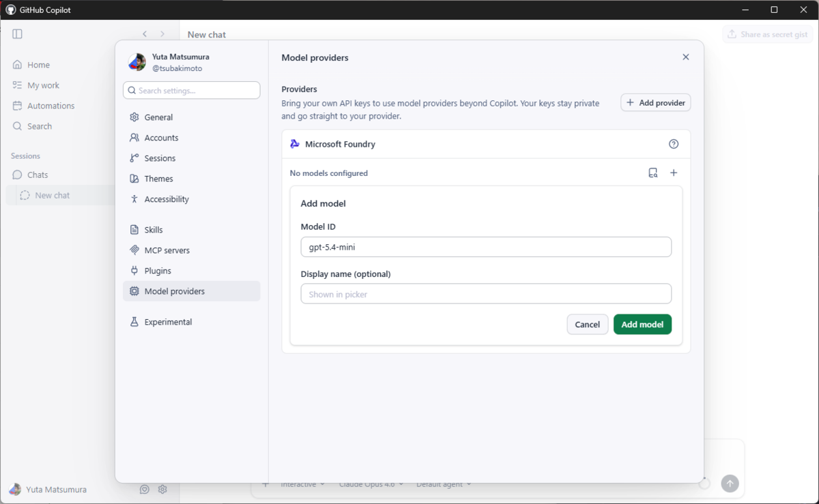This screenshot has height=504, width=819.
Task: Click the green Add model button
Action: (x=642, y=325)
